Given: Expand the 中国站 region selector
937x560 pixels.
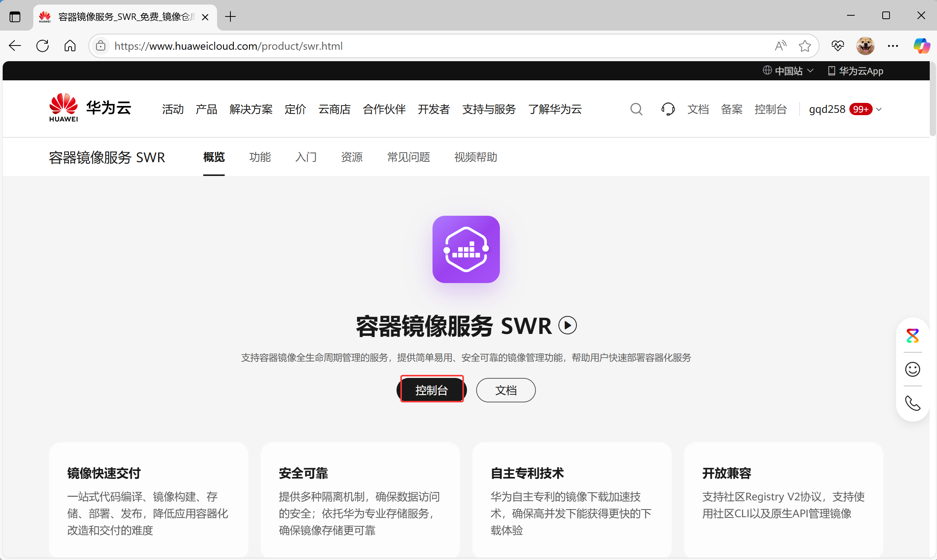Looking at the screenshot, I should click(788, 71).
